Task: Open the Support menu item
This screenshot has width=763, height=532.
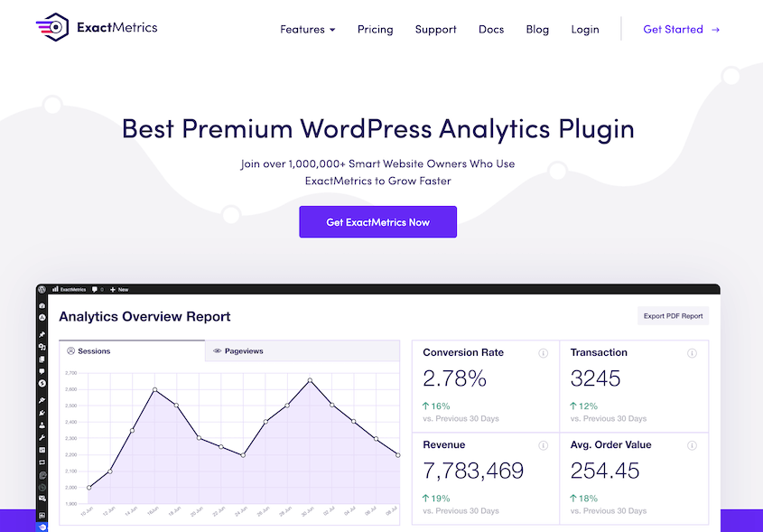Action: [435, 30]
